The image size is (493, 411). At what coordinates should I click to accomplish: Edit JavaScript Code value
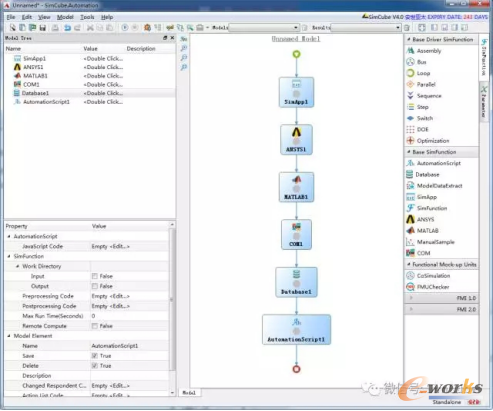(129, 246)
